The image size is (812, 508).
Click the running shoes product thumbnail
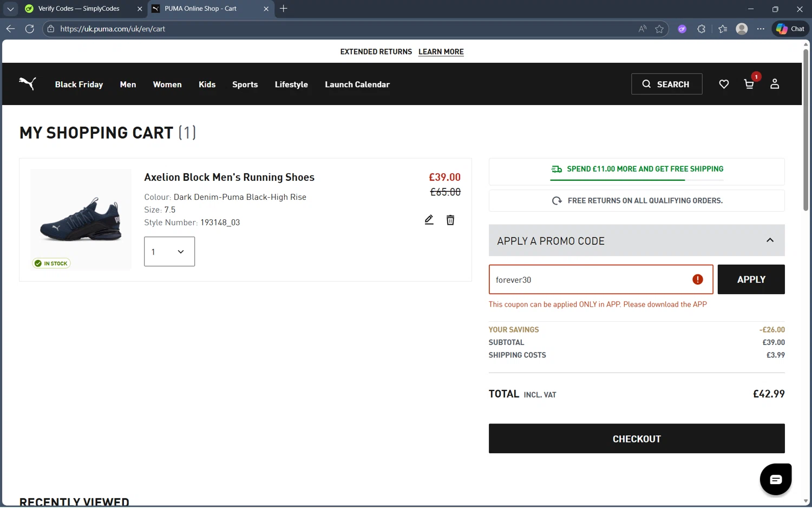81,219
